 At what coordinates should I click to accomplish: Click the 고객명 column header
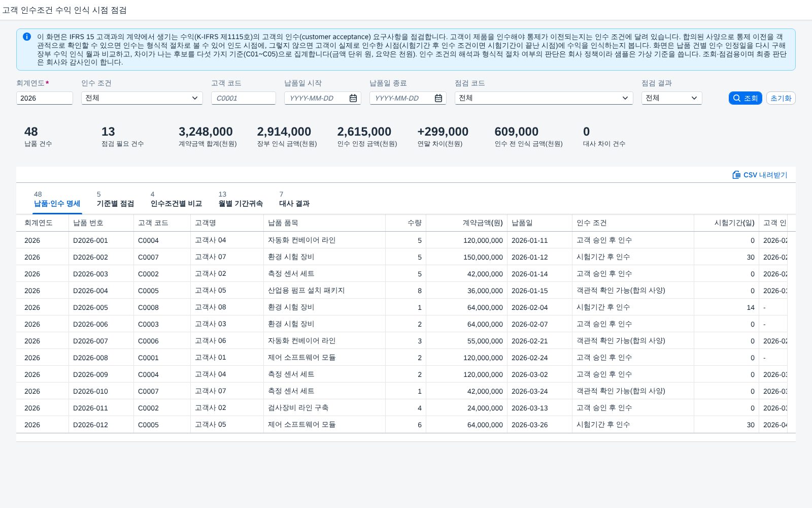click(227, 223)
